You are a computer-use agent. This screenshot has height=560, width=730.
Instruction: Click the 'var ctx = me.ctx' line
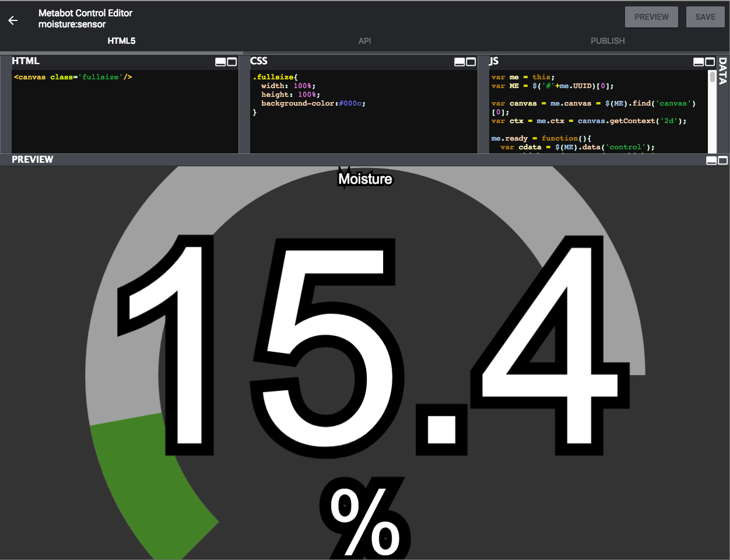[589, 121]
